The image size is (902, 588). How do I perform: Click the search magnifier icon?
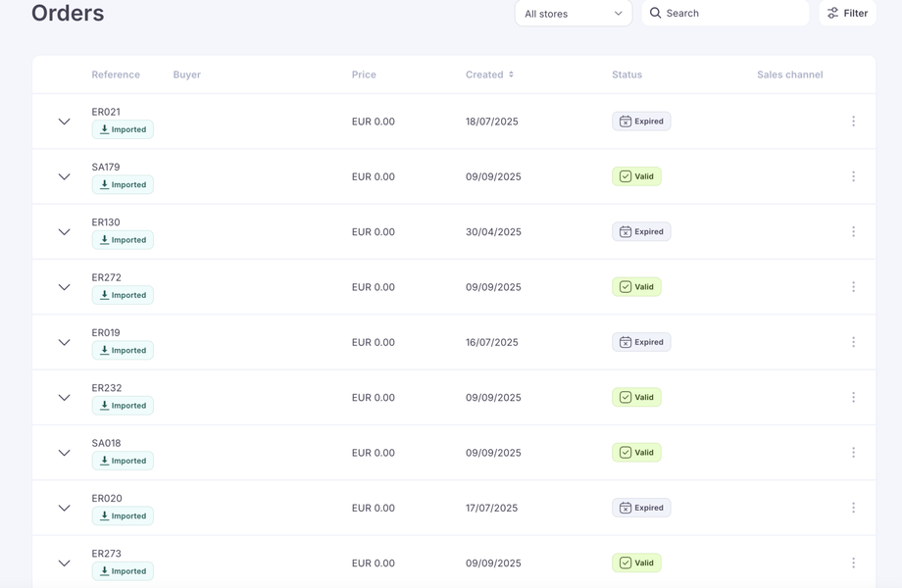(656, 14)
